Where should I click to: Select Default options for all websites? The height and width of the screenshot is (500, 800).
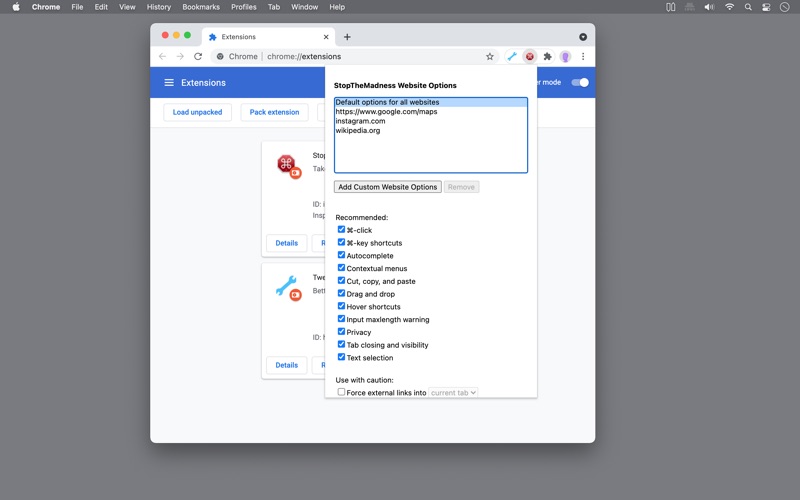[x=431, y=102]
